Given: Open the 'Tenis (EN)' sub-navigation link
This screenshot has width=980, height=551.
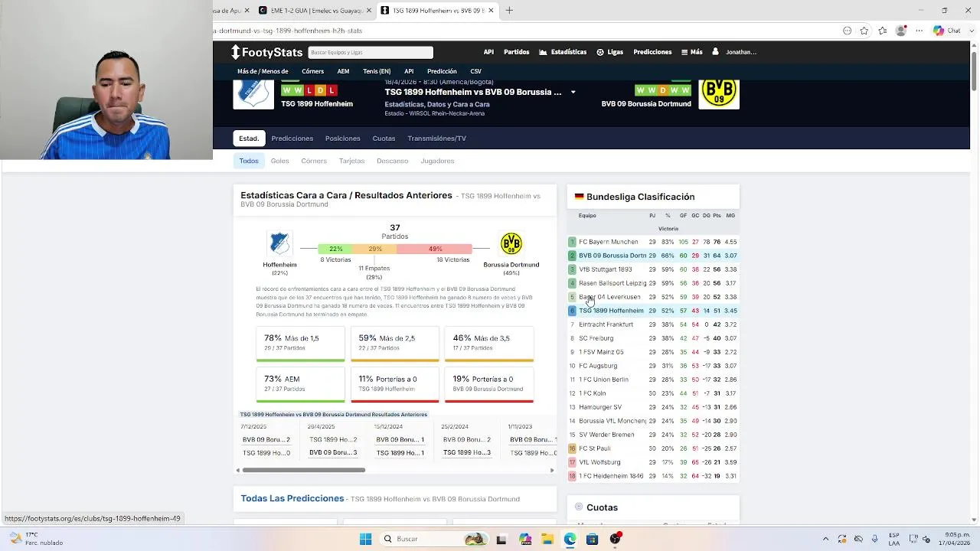Looking at the screenshot, I should 377,71.
